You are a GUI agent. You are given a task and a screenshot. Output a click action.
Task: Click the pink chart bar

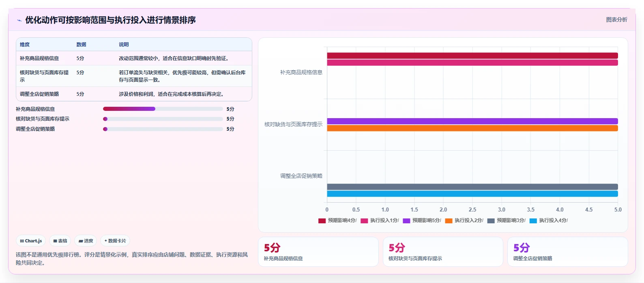point(472,63)
